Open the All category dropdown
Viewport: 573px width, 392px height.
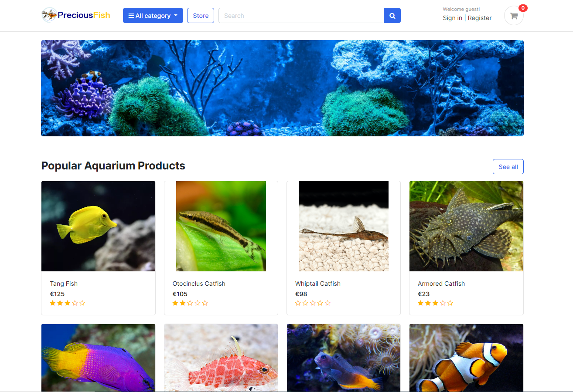(153, 15)
